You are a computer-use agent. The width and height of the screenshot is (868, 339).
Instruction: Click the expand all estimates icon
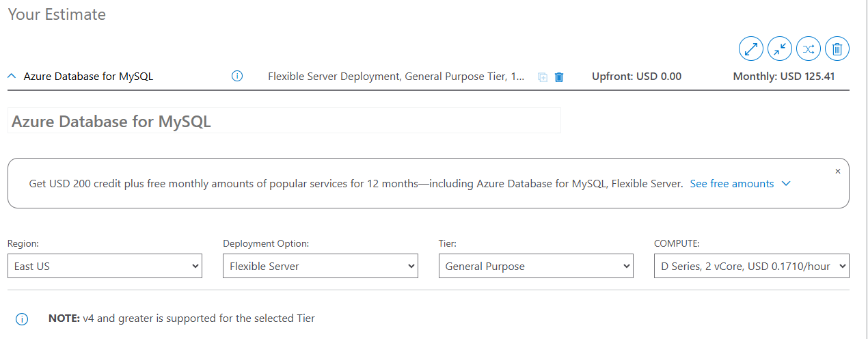click(x=751, y=49)
